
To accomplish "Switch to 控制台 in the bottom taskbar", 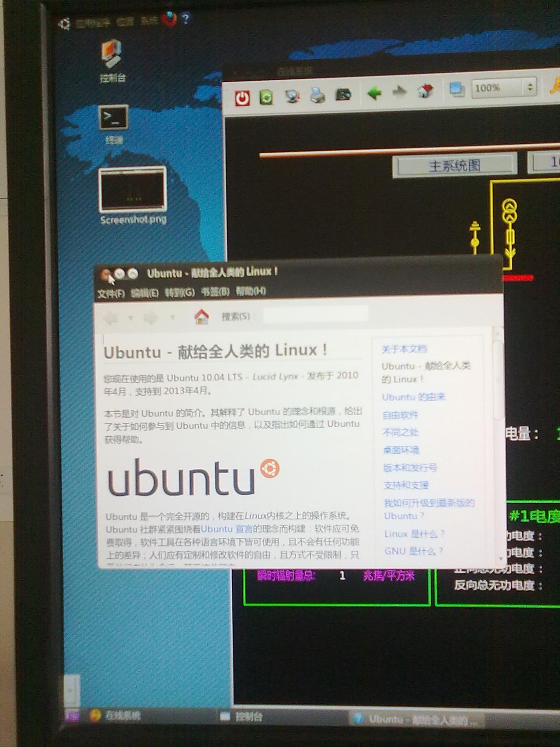I will pyautogui.click(x=242, y=716).
